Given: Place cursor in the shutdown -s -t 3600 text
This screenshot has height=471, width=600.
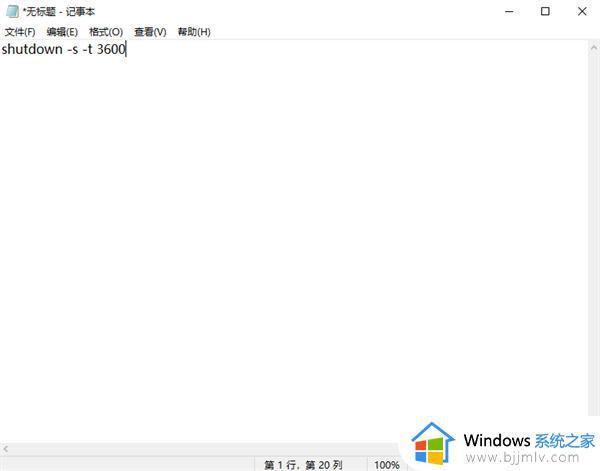Looking at the screenshot, I should (64, 49).
